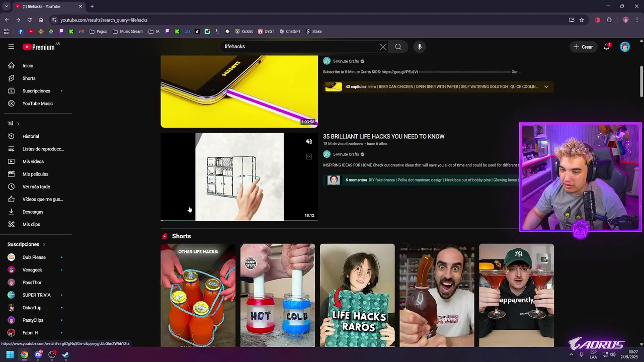The image size is (644, 362).
Task: Click the browser forward arrow
Action: click(x=18, y=20)
